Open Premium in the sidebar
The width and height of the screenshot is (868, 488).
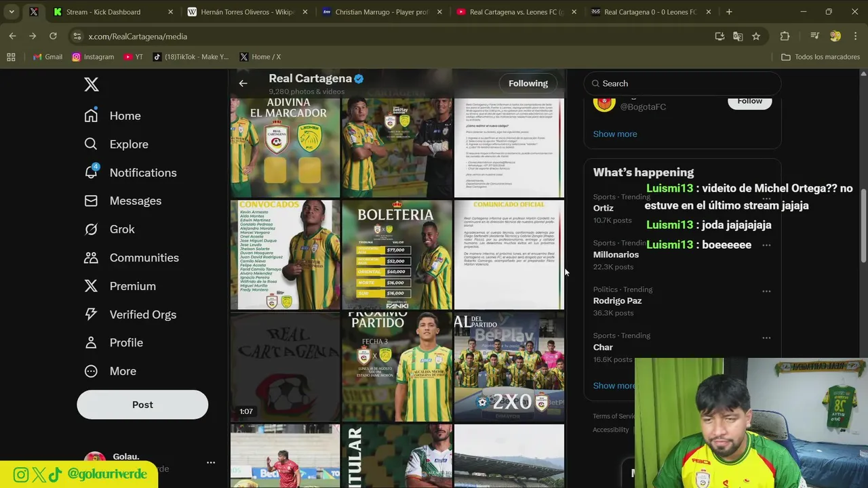pyautogui.click(x=120, y=287)
